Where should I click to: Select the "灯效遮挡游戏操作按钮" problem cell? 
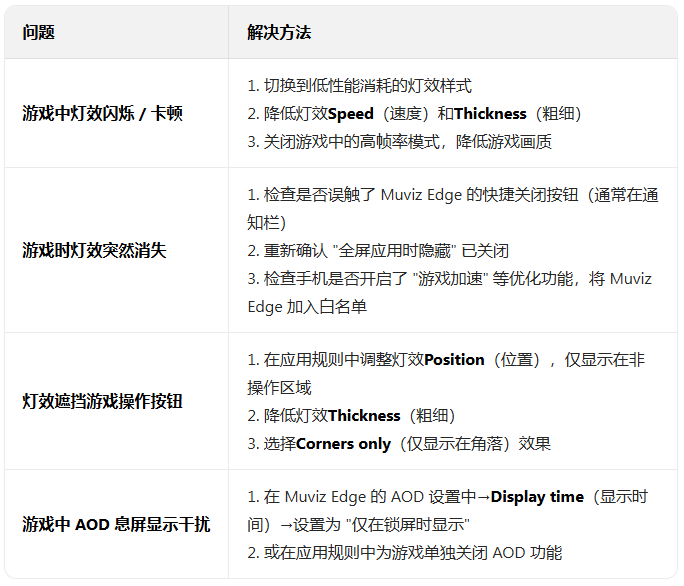[x=103, y=402]
